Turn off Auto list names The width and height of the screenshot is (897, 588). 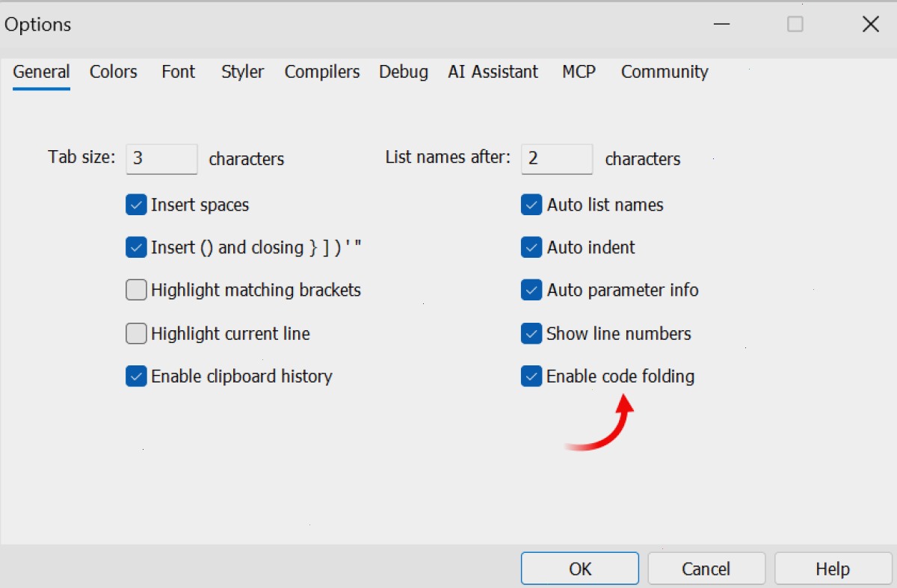(531, 205)
